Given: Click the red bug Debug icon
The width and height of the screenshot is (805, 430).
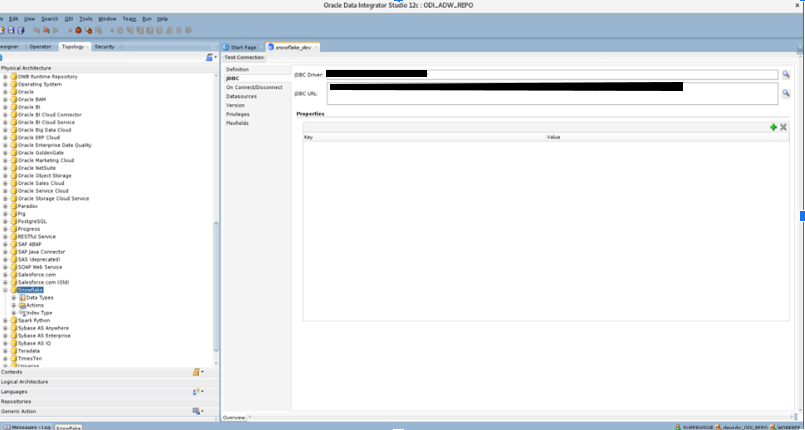Looking at the screenshot, I should (x=79, y=30).
